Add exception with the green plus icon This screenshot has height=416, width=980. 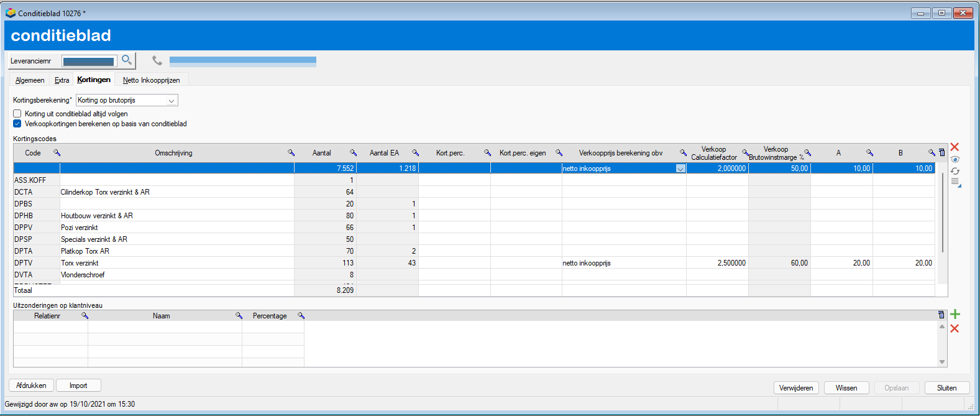click(x=955, y=315)
